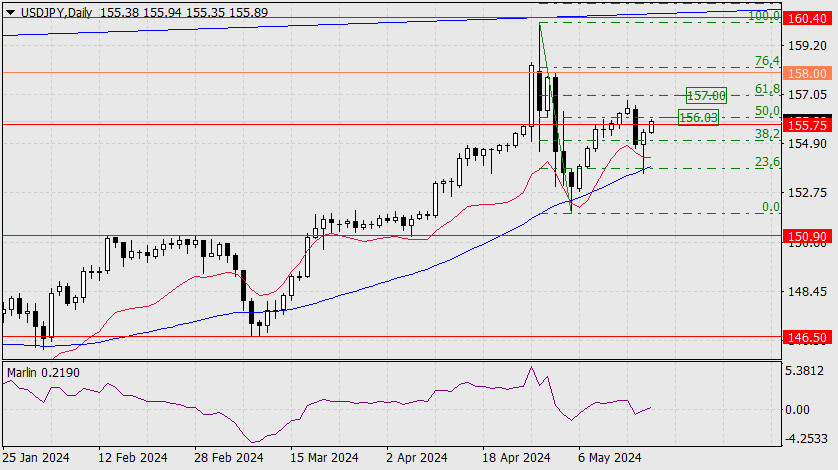Select the Marlin 0.2190 indicator label
The height and width of the screenshot is (470, 838).
coord(43,373)
